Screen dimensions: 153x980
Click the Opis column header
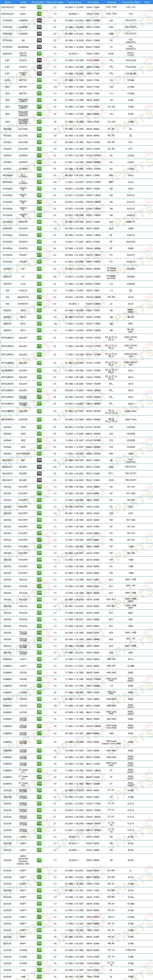(x=147, y=2)
